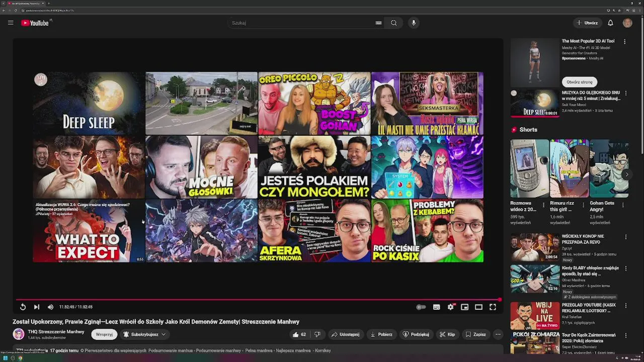Open Gohan Gets Angry short
This screenshot has height=362, width=644.
609,168
